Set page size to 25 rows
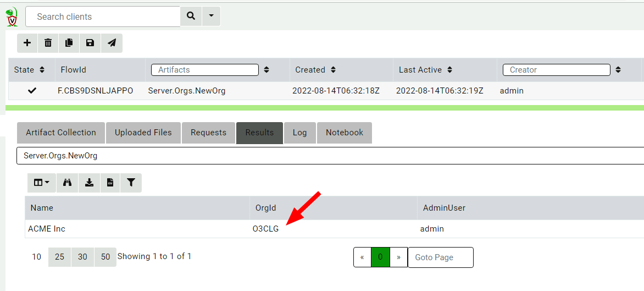The width and height of the screenshot is (644, 291). [59, 257]
